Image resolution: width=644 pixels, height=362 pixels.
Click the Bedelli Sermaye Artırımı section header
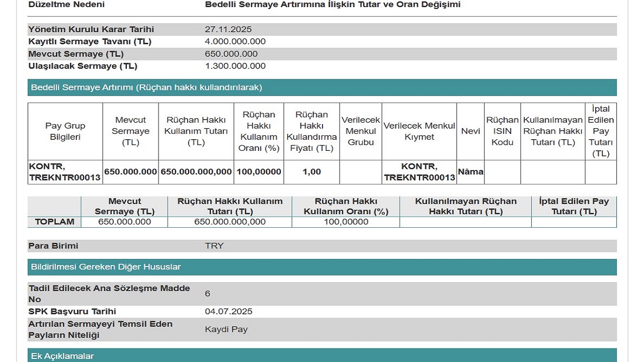pyautogui.click(x=146, y=87)
